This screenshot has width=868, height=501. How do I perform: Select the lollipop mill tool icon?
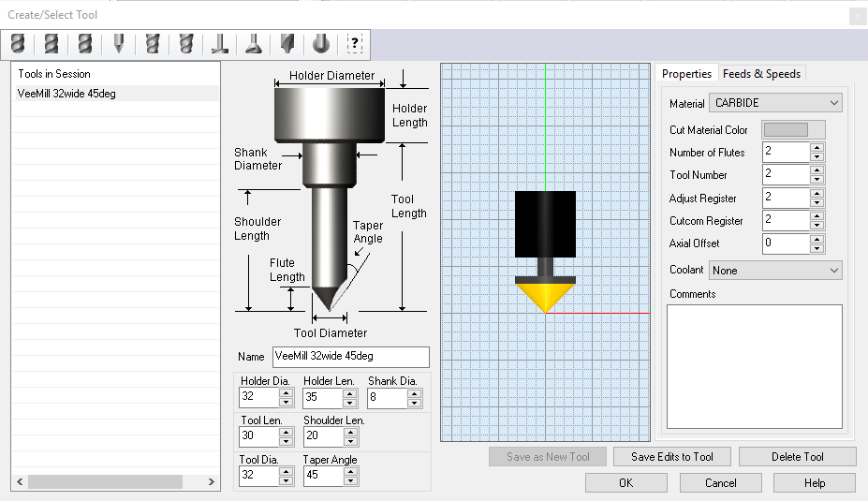tap(321, 44)
